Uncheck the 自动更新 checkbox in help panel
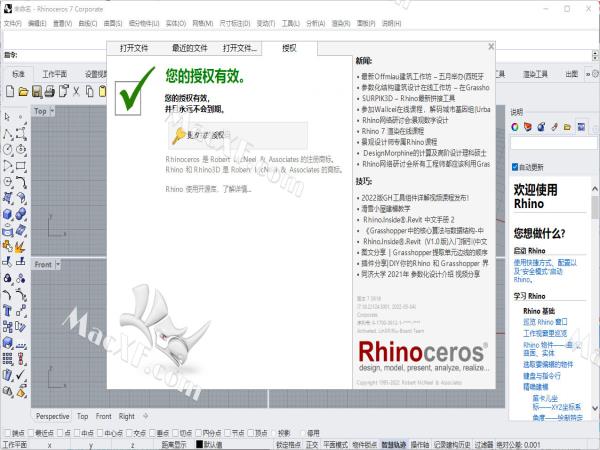 [515, 167]
